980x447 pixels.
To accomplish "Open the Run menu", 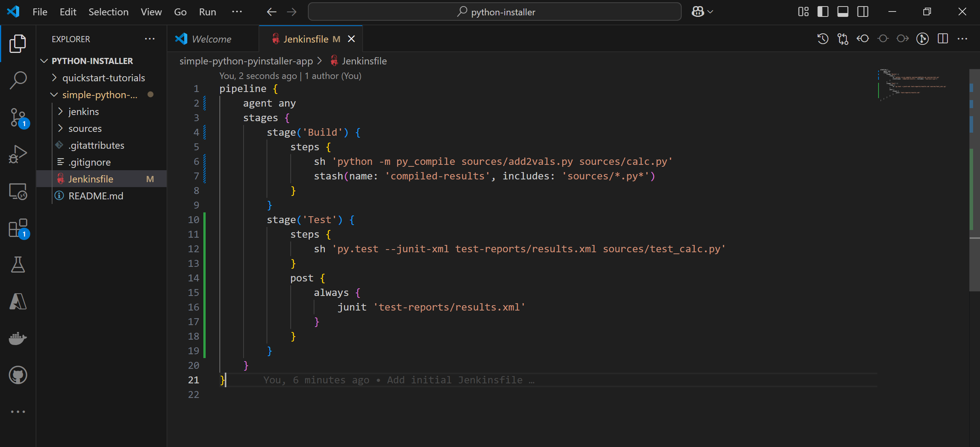I will (207, 12).
